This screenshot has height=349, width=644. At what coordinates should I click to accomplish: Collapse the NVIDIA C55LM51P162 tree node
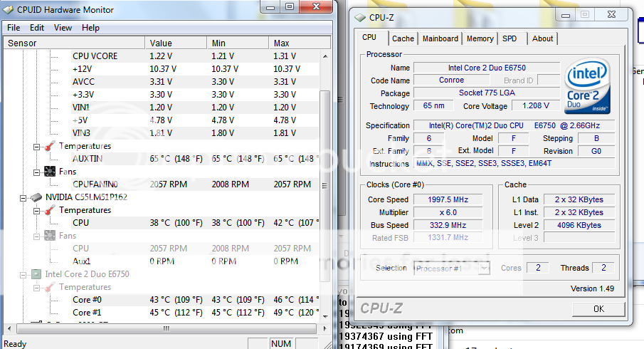23,197
